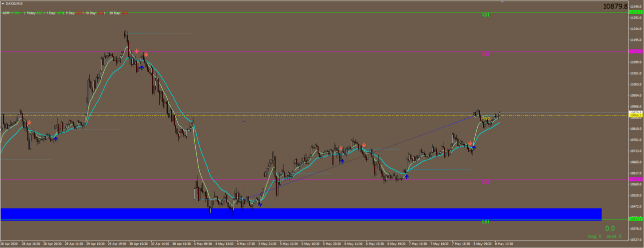Click 11099.0 on the price axis
Viewport: 644px width, 248px height.
(636, 62)
